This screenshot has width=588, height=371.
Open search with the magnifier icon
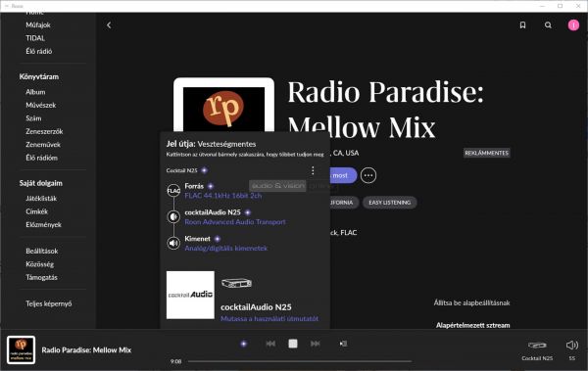[x=548, y=25]
